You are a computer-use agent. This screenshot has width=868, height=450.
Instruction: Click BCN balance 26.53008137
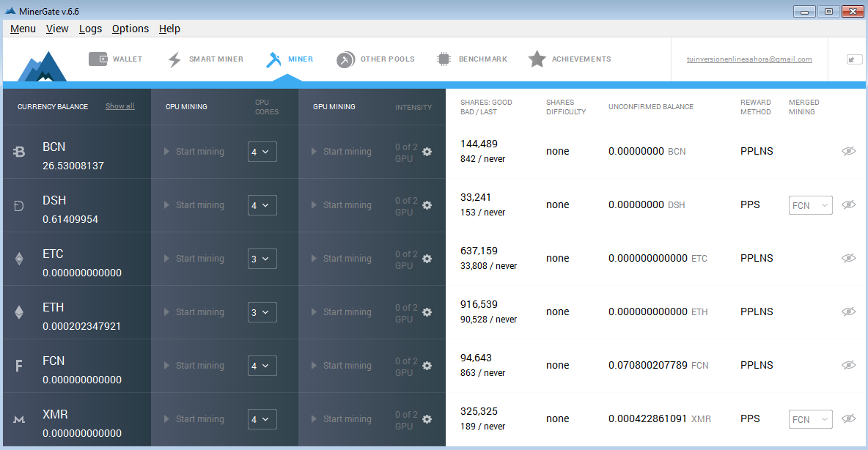tap(73, 166)
